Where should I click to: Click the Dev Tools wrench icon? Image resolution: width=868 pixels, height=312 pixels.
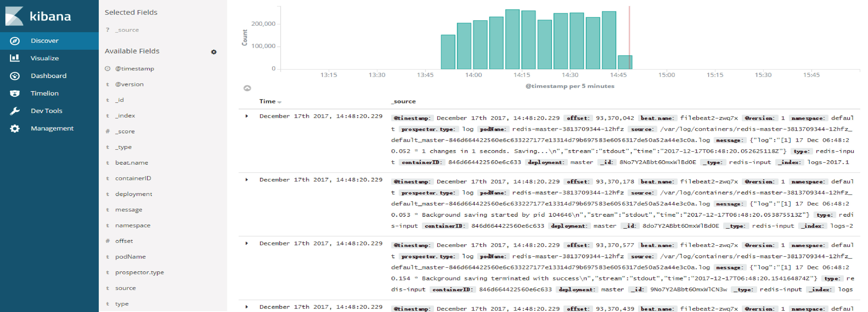click(x=14, y=111)
